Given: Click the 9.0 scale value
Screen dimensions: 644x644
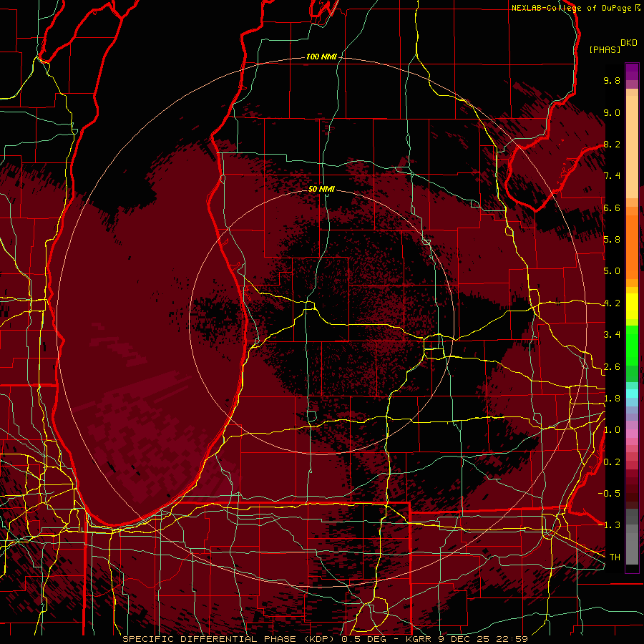Looking at the screenshot, I should [612, 112].
